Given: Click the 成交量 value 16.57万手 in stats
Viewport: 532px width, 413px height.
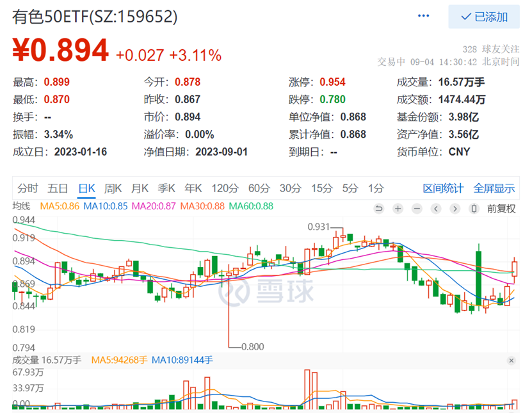Looking at the screenshot, I should [461, 82].
